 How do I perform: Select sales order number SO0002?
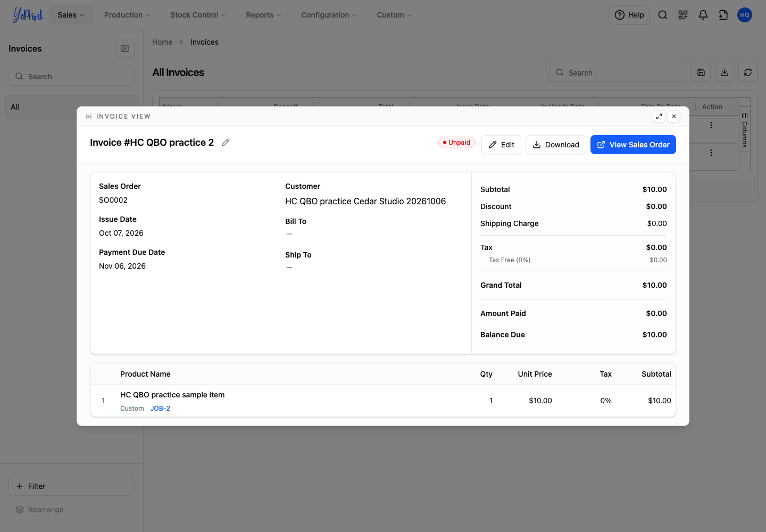point(113,200)
